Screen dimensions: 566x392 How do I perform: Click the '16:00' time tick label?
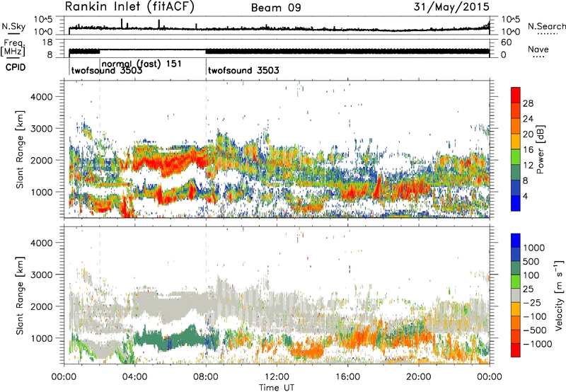pyautogui.click(x=347, y=377)
